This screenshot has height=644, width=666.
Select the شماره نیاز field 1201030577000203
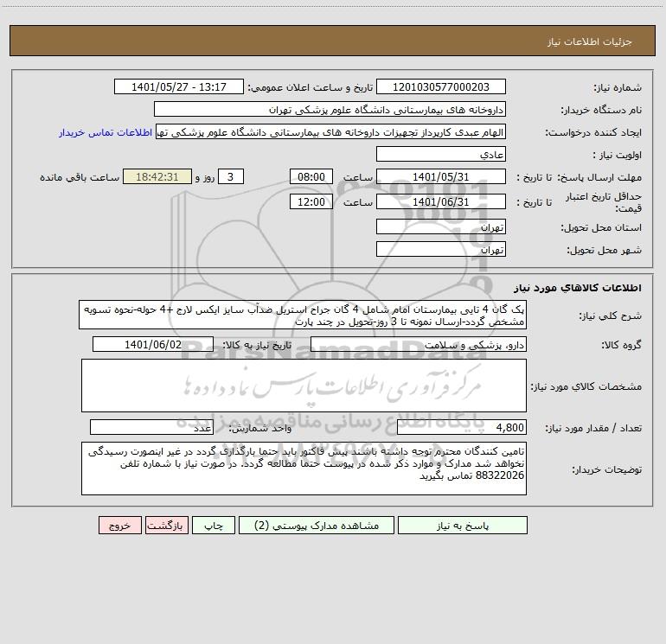tap(441, 86)
